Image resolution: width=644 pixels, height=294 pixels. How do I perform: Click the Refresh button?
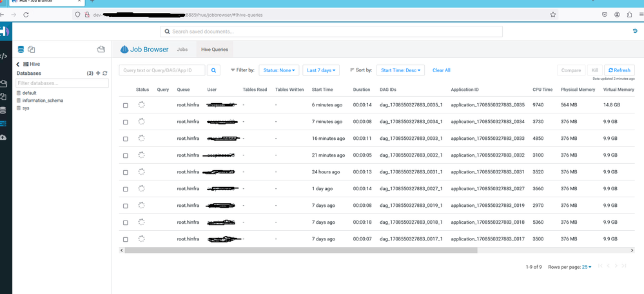click(x=620, y=70)
